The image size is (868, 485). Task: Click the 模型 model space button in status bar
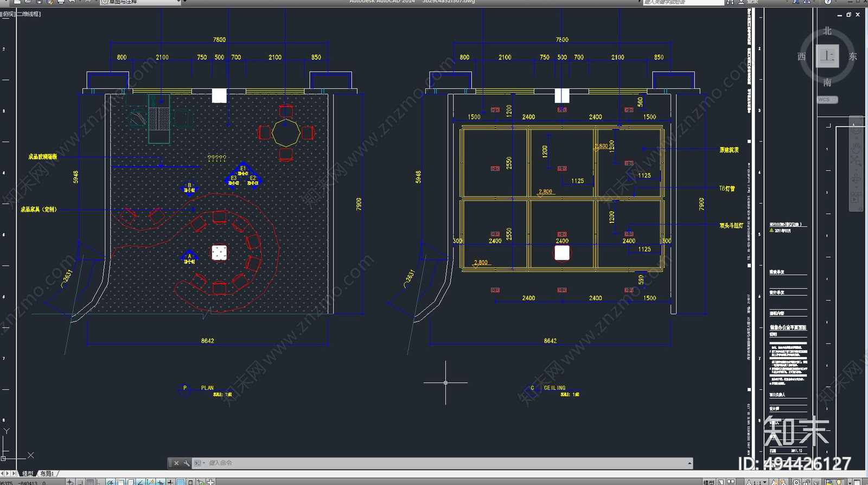point(709,482)
